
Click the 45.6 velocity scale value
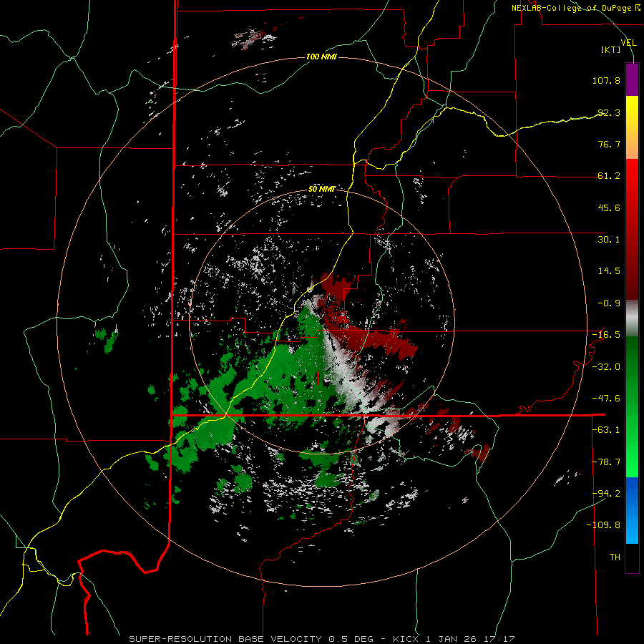[609, 208]
